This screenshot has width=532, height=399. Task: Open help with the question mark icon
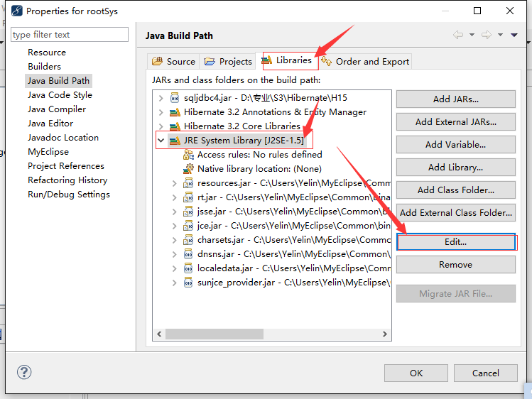tap(24, 372)
